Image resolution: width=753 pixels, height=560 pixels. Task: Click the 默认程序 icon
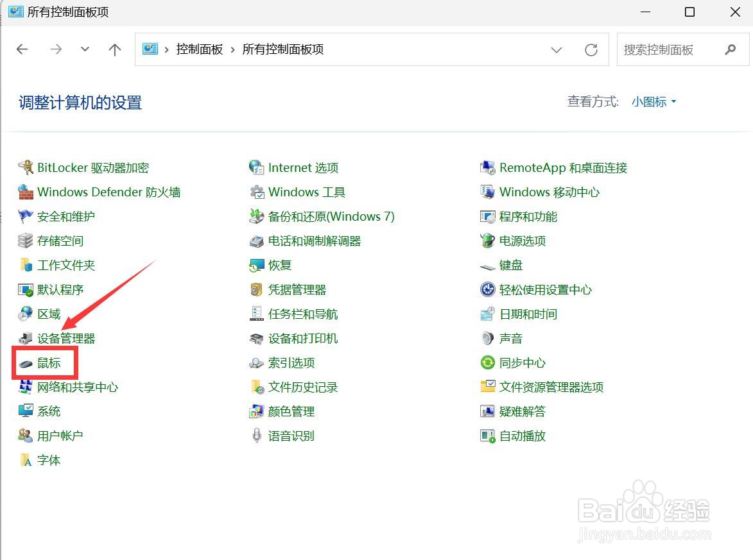[x=26, y=290]
